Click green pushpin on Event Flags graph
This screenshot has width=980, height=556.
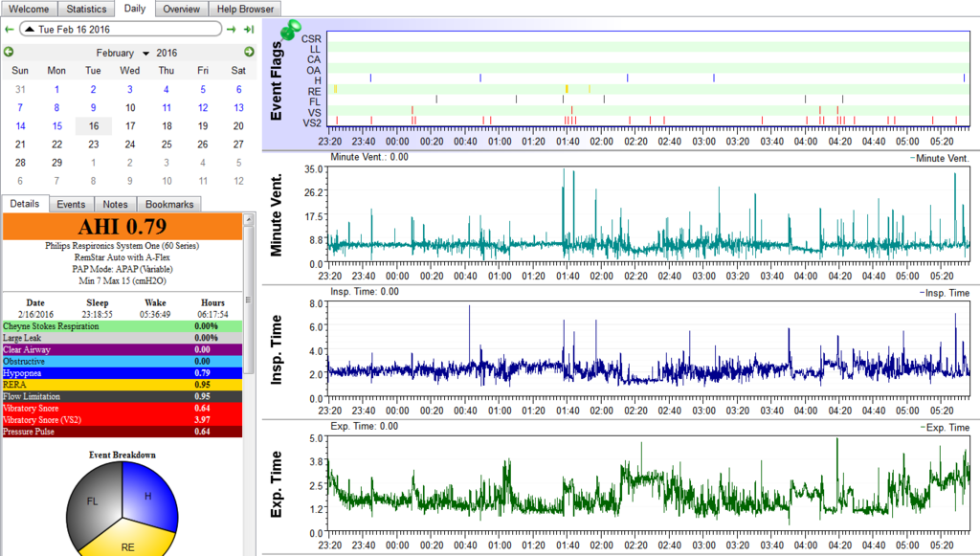click(x=289, y=31)
